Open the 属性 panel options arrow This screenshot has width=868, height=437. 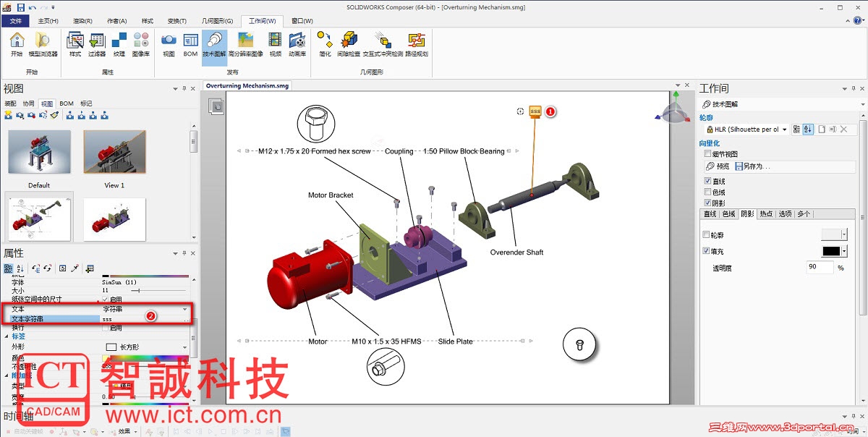(x=176, y=253)
